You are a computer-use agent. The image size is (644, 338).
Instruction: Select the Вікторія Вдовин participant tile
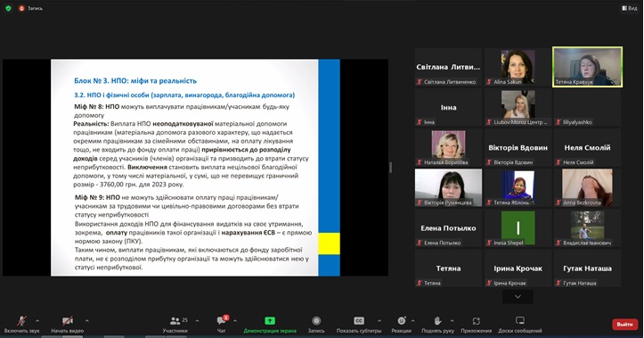518,147
